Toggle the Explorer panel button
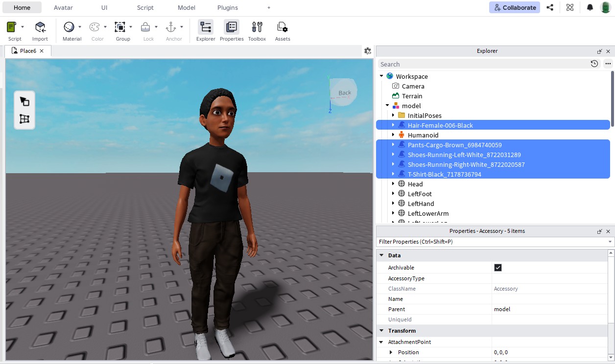The height and width of the screenshot is (364, 615). tap(206, 27)
